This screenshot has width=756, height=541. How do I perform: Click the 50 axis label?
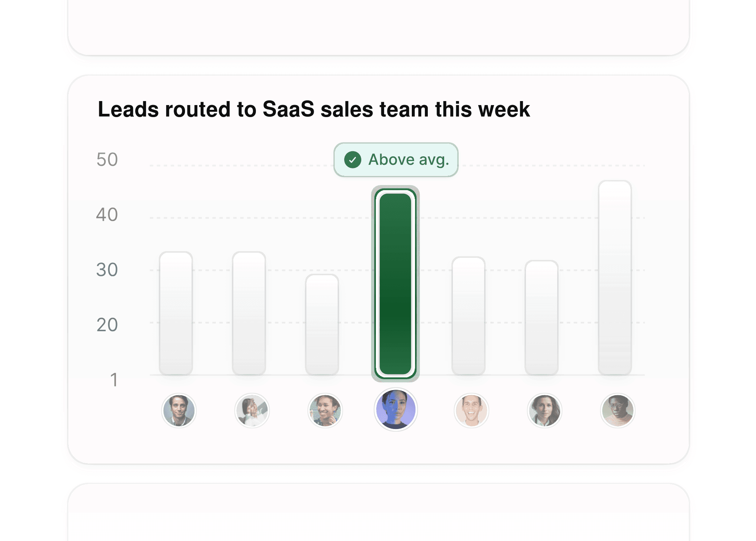pyautogui.click(x=107, y=160)
